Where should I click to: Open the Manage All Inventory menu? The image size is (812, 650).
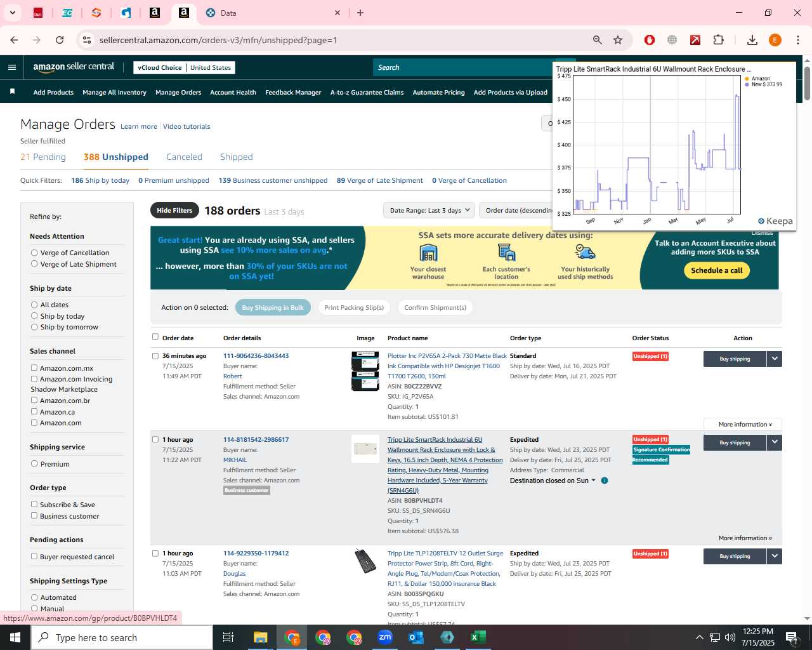[114, 93]
